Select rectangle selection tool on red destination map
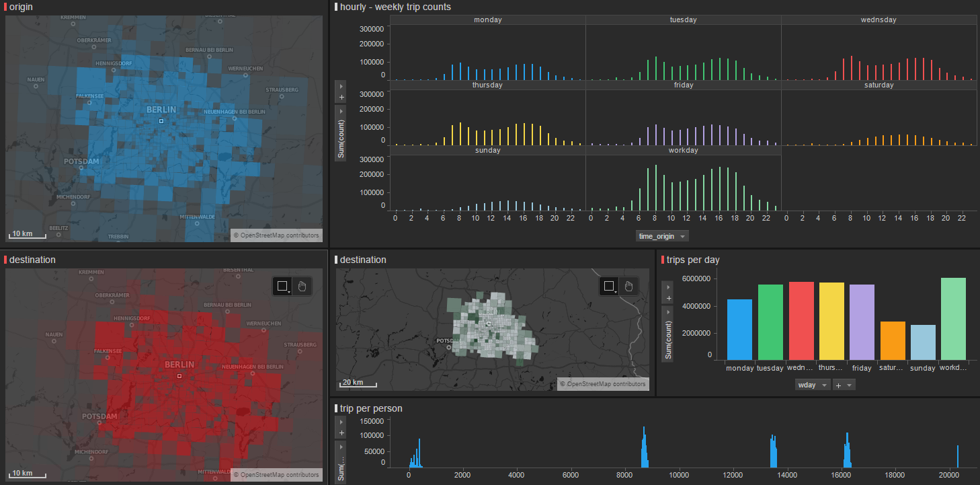The height and width of the screenshot is (485, 980). [x=282, y=286]
